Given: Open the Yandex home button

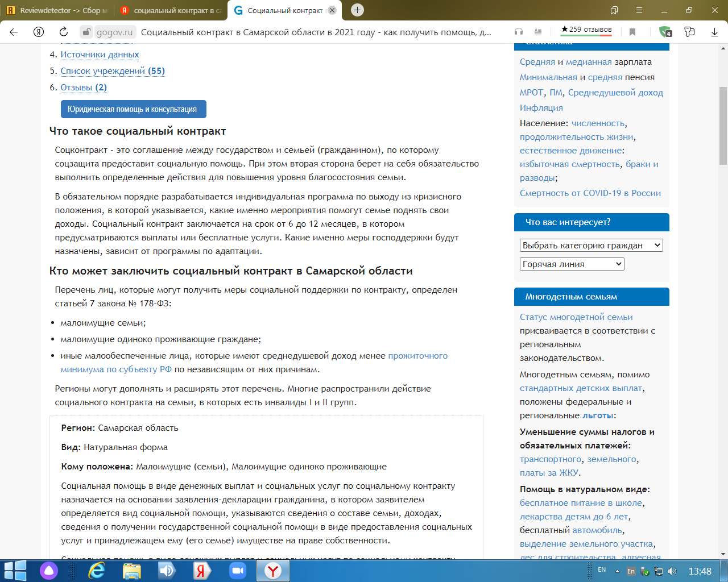Looking at the screenshot, I should [x=39, y=32].
